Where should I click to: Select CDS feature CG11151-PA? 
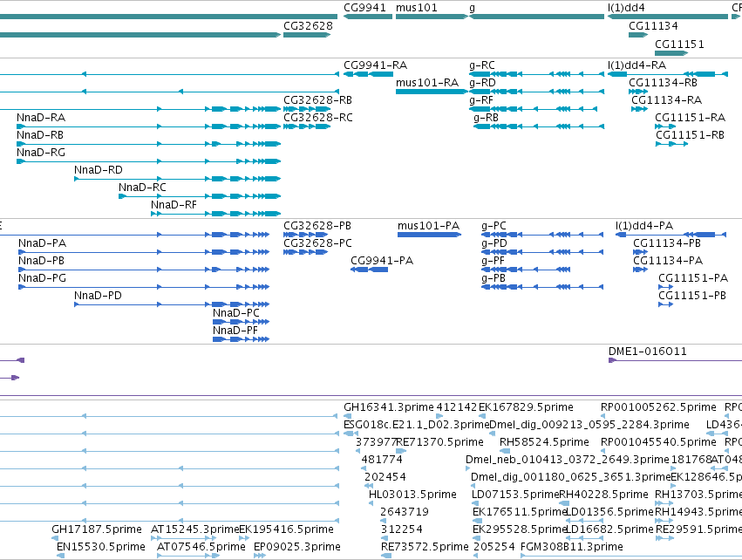point(693,278)
